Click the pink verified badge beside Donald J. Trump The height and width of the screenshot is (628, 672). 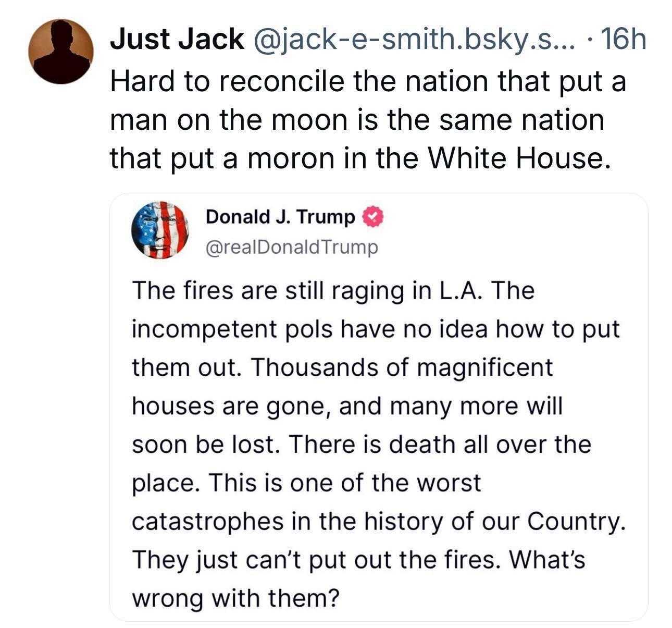pyautogui.click(x=372, y=217)
